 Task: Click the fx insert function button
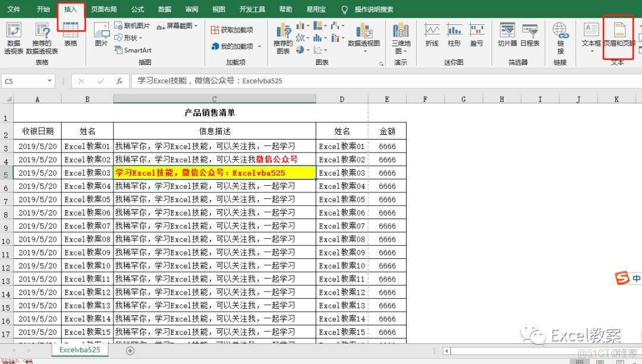pos(119,81)
